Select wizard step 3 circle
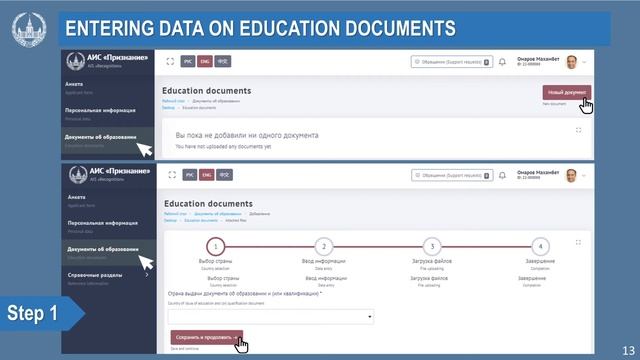Viewport: 640px width, 360px height. tap(432, 246)
